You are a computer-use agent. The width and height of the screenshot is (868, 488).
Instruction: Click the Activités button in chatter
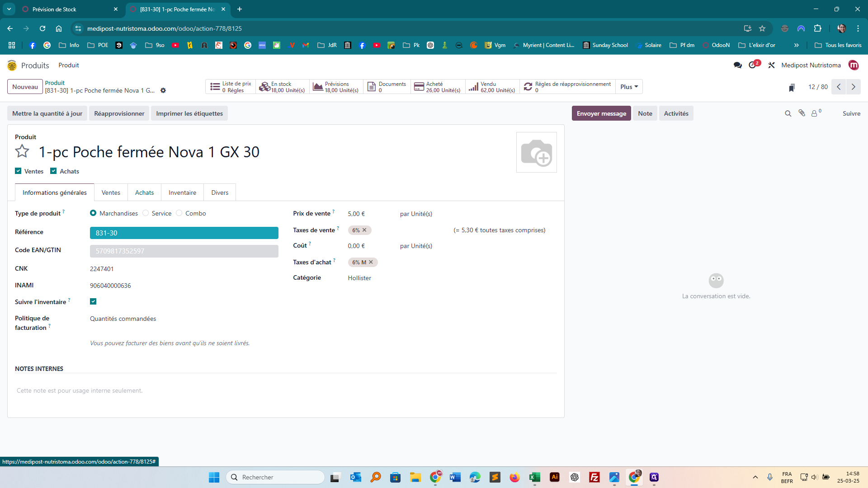point(676,113)
